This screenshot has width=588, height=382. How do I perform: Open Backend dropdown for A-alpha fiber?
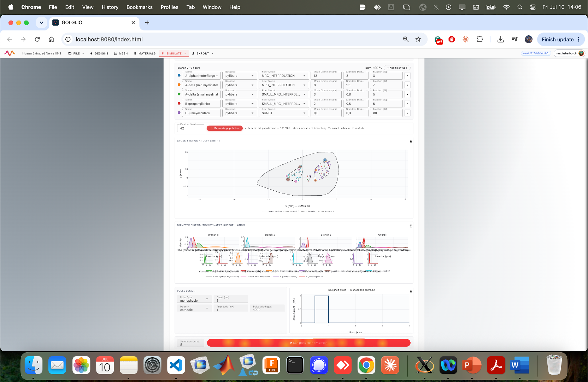click(239, 75)
